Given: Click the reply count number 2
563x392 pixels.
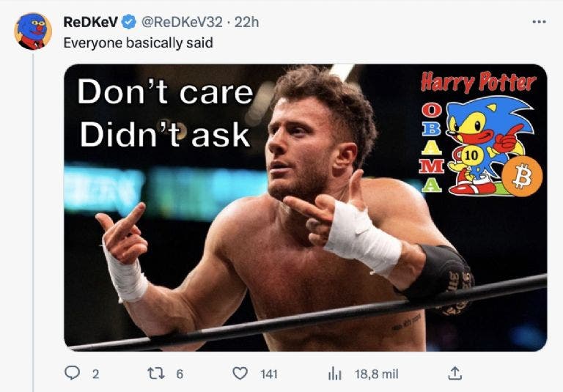Looking at the screenshot, I should pos(95,374).
